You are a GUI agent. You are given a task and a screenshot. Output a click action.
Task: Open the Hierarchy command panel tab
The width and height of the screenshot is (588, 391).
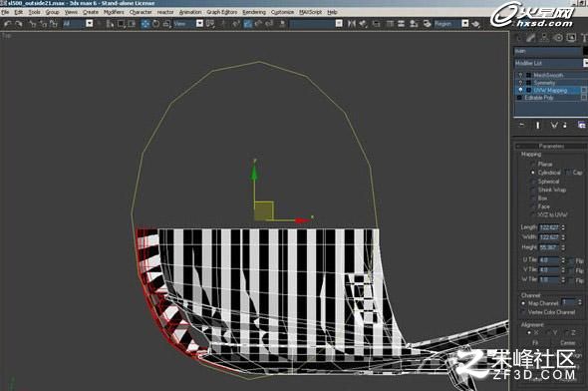(544, 37)
